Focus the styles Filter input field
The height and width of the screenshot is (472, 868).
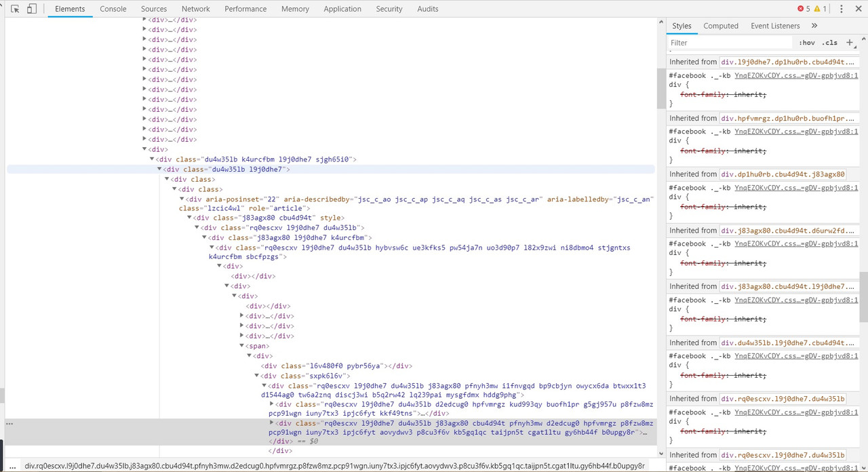[x=730, y=43]
